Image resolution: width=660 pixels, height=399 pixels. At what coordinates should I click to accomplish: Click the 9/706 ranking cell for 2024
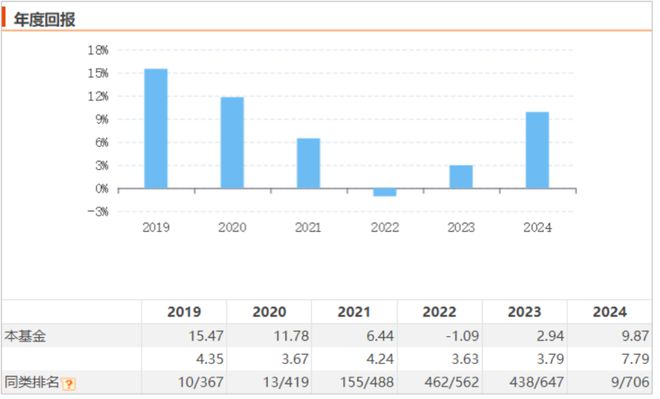coord(630,382)
